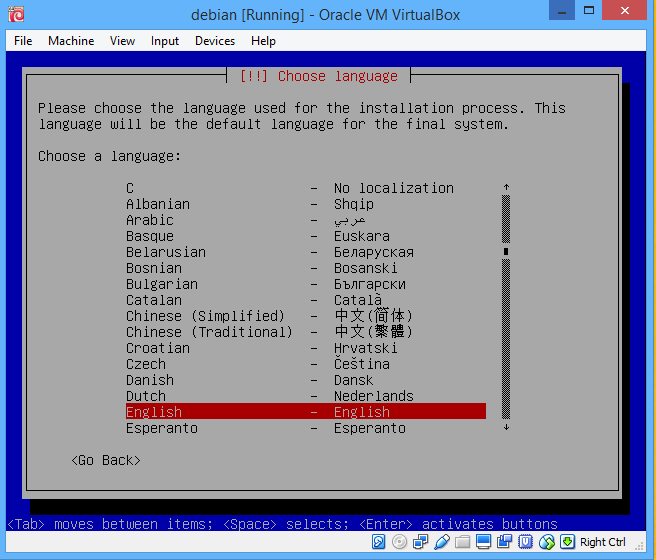
Task: Select the C no localization row
Action: click(x=306, y=188)
